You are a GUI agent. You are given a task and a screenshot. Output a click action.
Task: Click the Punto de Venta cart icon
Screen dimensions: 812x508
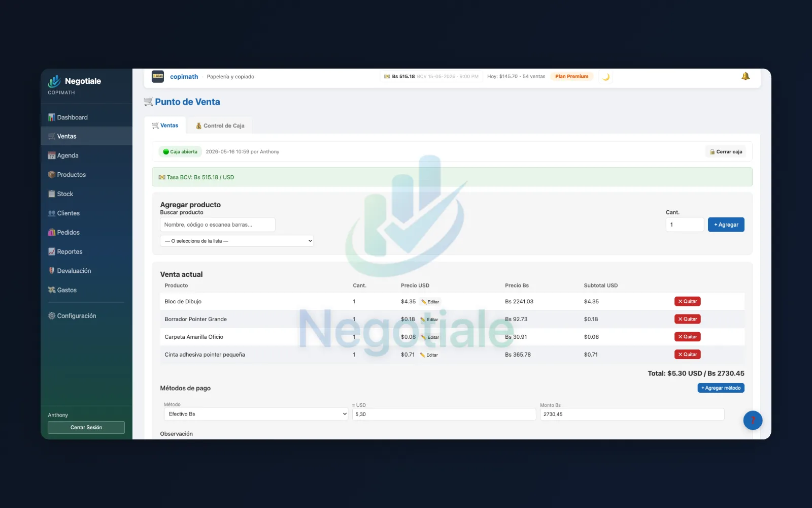[148, 102]
